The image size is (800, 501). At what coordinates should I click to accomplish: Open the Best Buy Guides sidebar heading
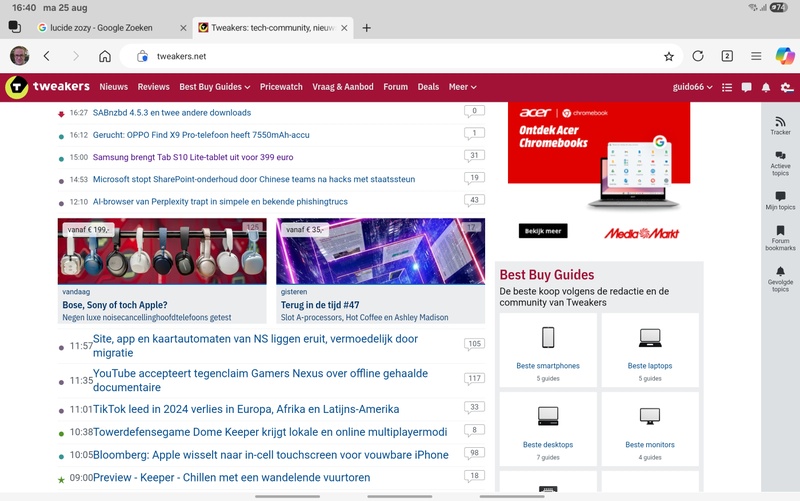pos(547,274)
